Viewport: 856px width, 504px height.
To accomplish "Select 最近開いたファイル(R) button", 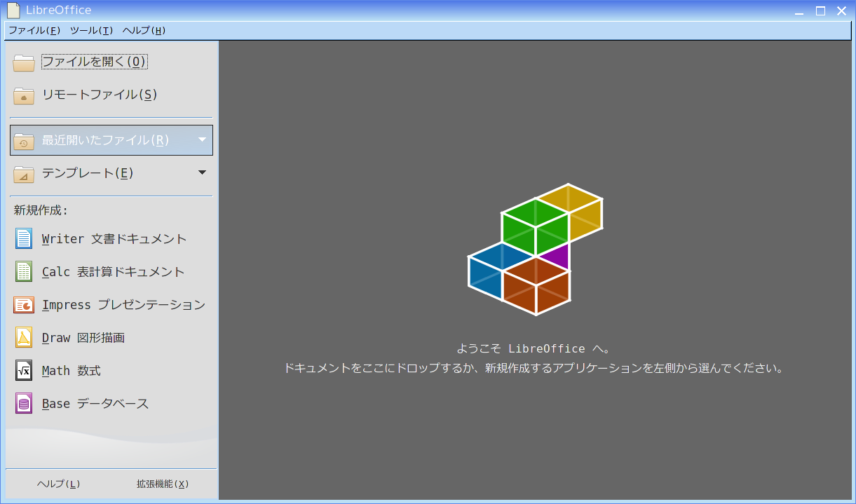I will (x=111, y=140).
